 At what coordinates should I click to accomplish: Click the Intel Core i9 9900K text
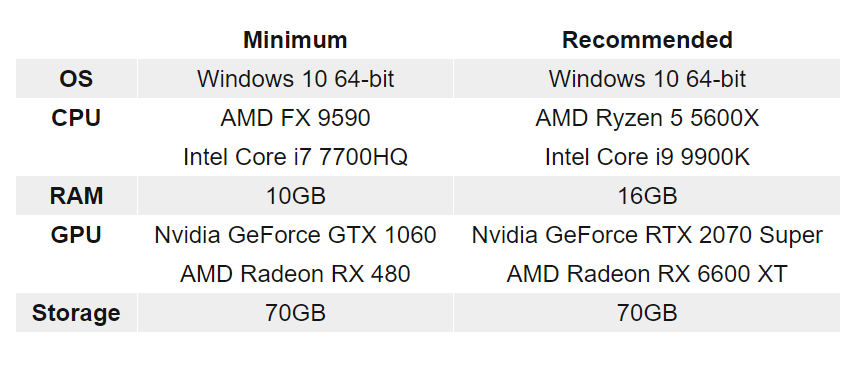click(647, 157)
